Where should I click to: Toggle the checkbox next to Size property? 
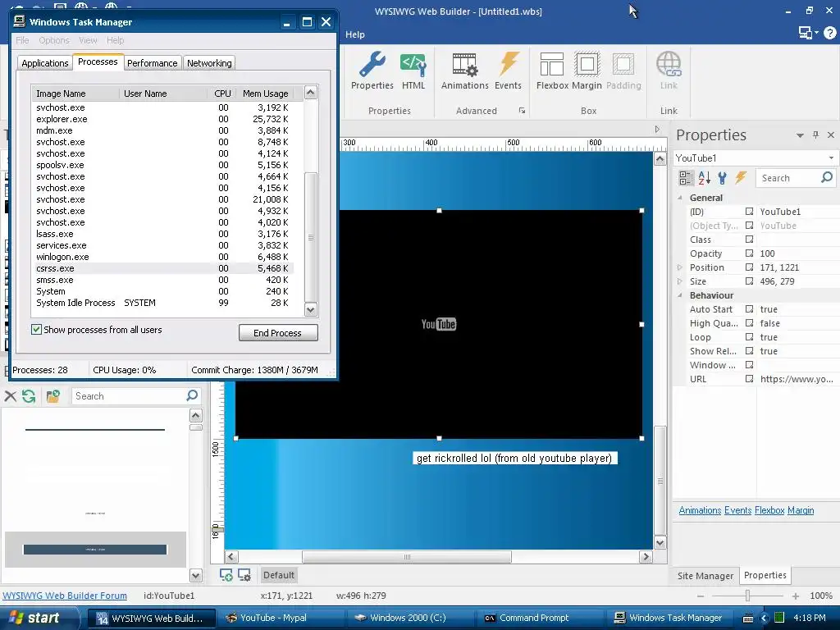(750, 281)
